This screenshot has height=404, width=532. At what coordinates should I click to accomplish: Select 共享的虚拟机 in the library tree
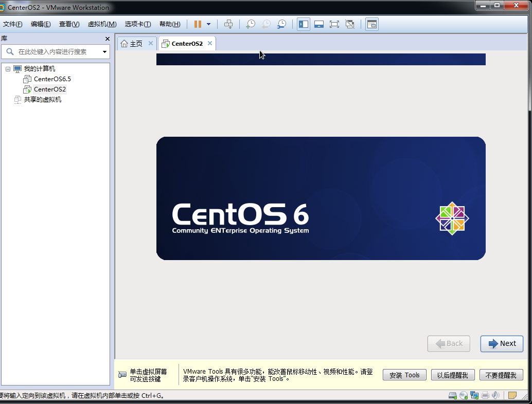point(42,99)
